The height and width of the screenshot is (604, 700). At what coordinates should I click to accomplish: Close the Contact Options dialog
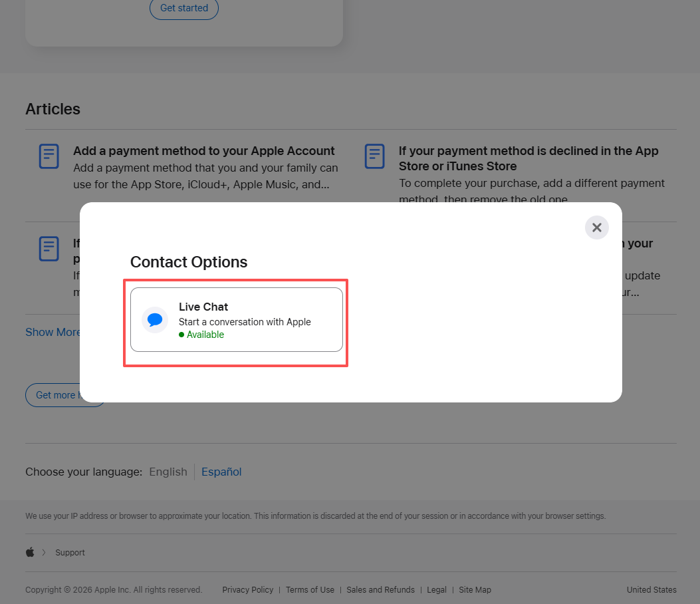click(x=596, y=227)
